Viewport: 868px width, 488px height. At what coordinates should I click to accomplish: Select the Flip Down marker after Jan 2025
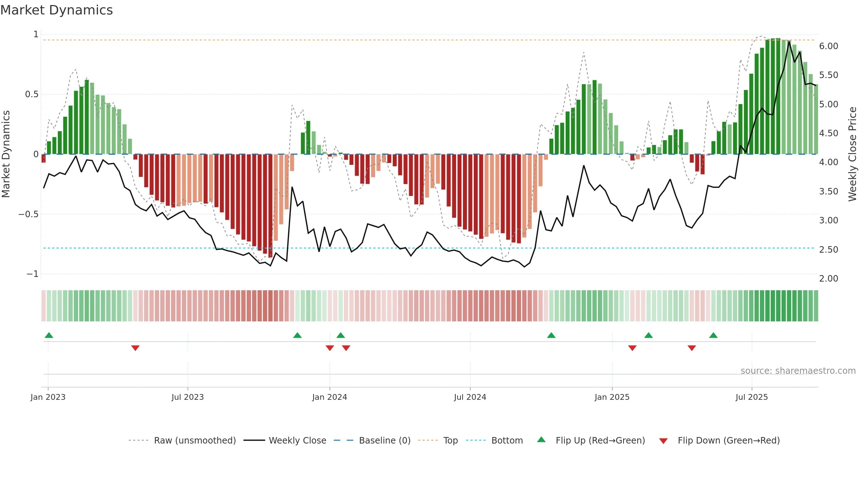pyautogui.click(x=632, y=348)
